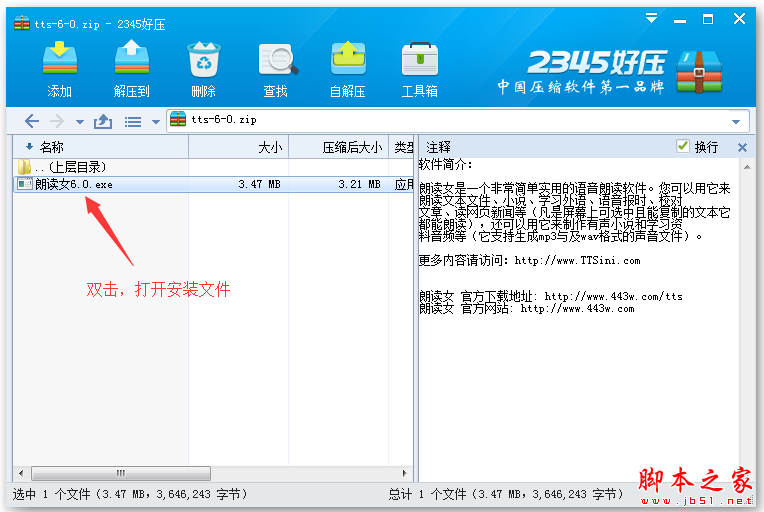Click the 删除 (Delete) recycle bin icon
The width and height of the screenshot is (764, 512).
204,59
